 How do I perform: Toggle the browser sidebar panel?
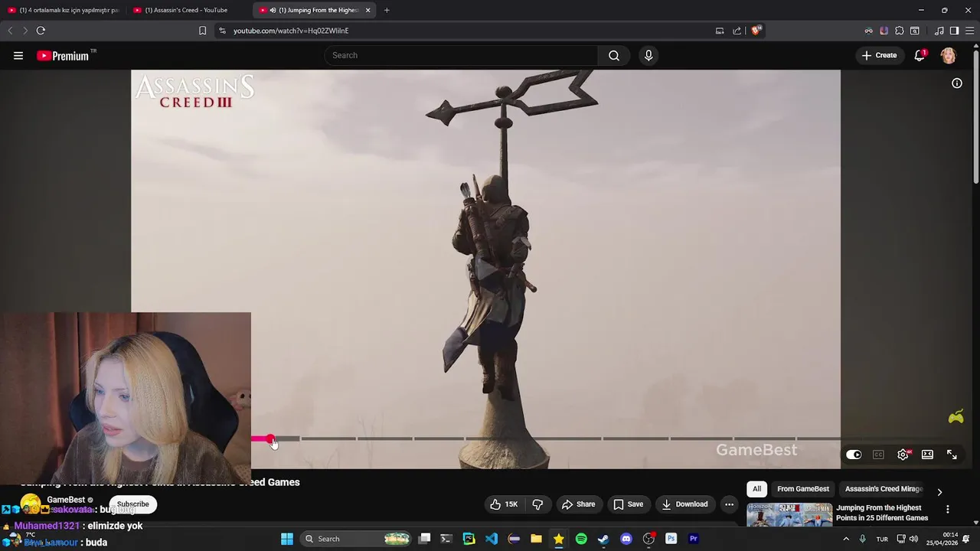pyautogui.click(x=954, y=31)
